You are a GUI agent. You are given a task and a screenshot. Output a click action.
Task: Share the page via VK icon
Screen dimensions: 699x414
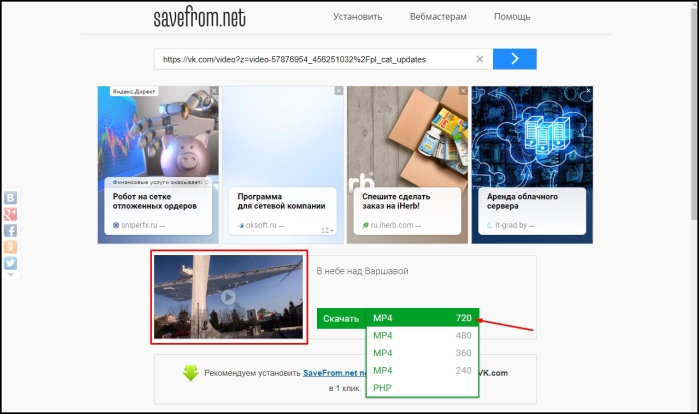(x=10, y=197)
